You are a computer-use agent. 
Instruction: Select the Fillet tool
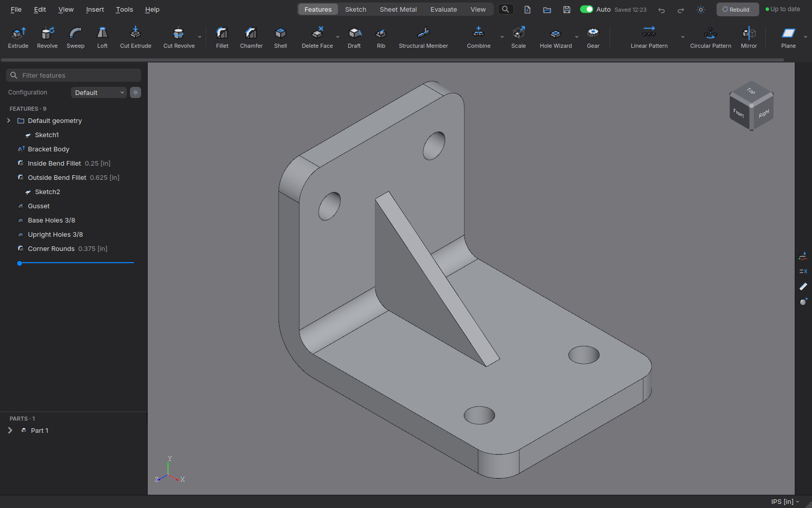point(222,38)
